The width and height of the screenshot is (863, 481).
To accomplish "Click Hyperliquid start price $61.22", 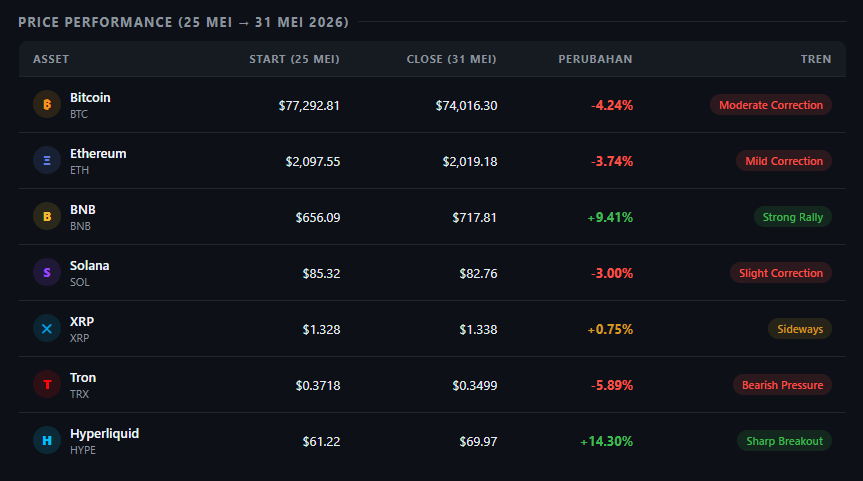I will [321, 442].
